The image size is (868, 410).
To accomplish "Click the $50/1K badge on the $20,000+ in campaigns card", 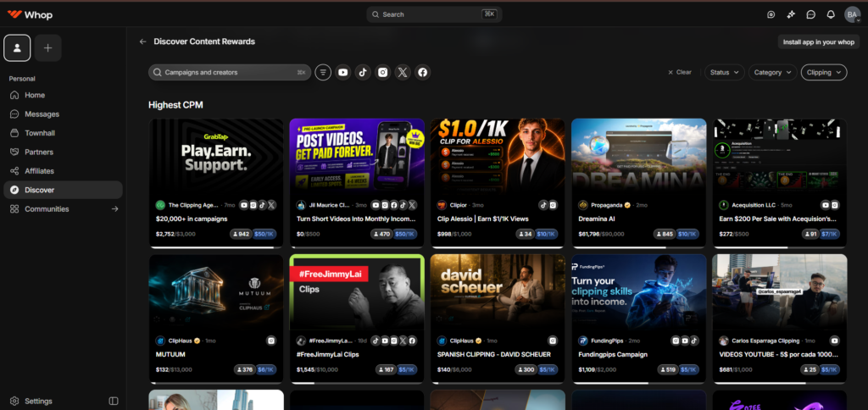I will pyautogui.click(x=264, y=234).
